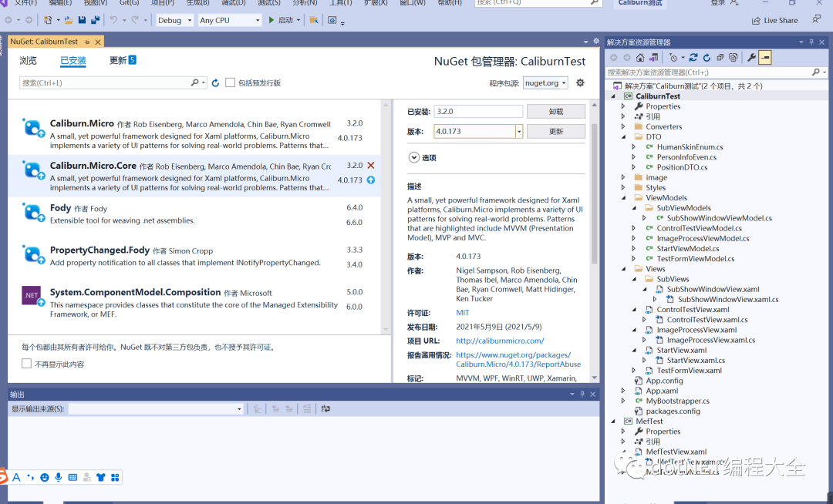Click the Refresh icon in Solution Explorer

click(x=707, y=57)
